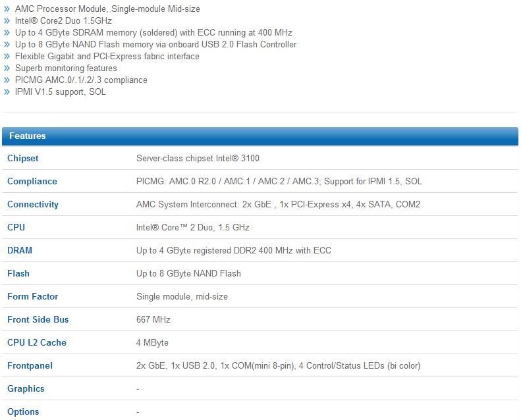This screenshot has width=521, height=420.
Task: Click the chevron bullet icon beside "Superb monitoring features"
Action: 7,68
